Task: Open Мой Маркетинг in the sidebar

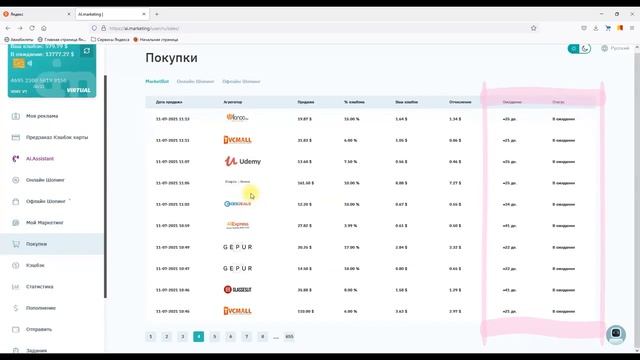Action: point(44,223)
